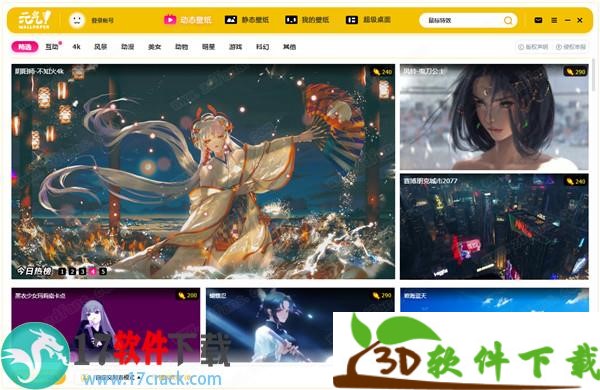Image resolution: width=600 pixels, height=390 pixels.
Task: Click the Yuanqi Wallpaper logo
Action: coord(34,20)
